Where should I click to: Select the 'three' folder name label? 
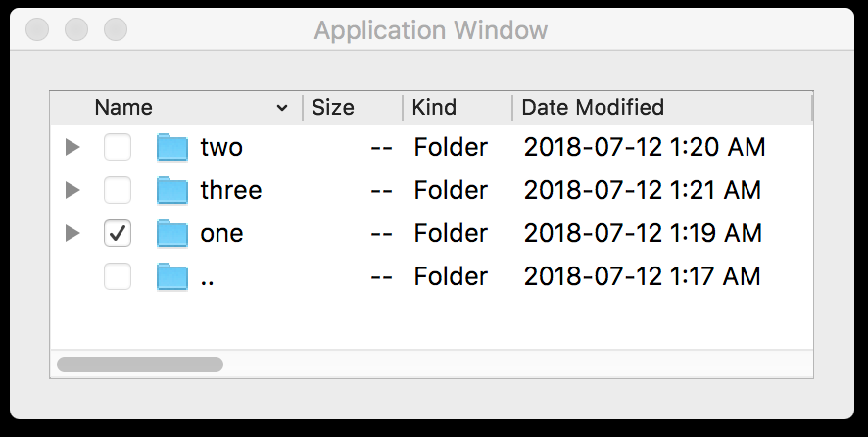click(231, 190)
